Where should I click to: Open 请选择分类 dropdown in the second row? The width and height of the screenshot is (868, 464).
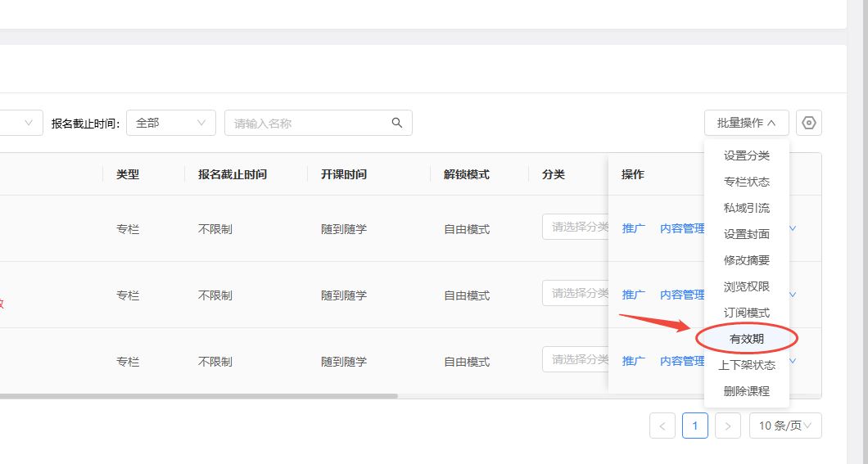tap(576, 293)
